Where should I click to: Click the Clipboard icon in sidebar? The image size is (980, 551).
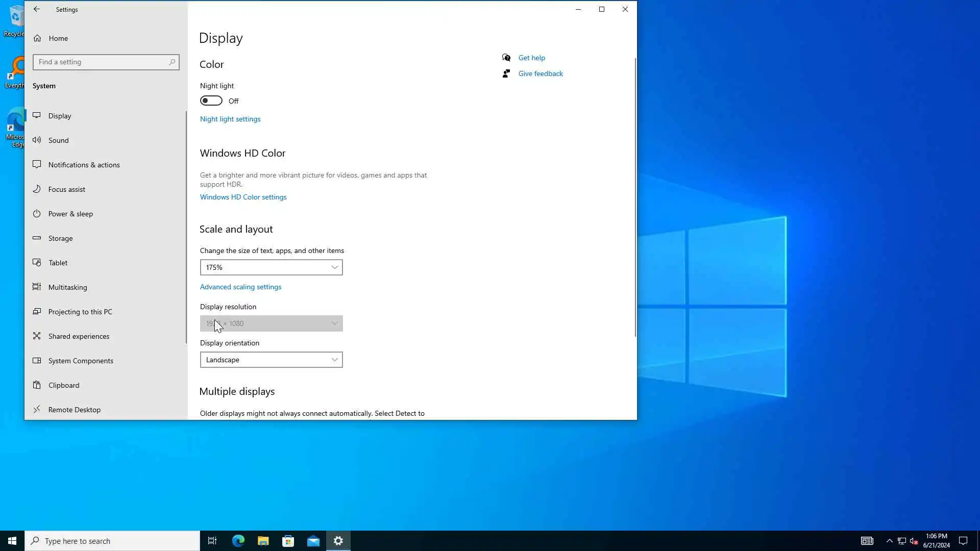click(37, 385)
